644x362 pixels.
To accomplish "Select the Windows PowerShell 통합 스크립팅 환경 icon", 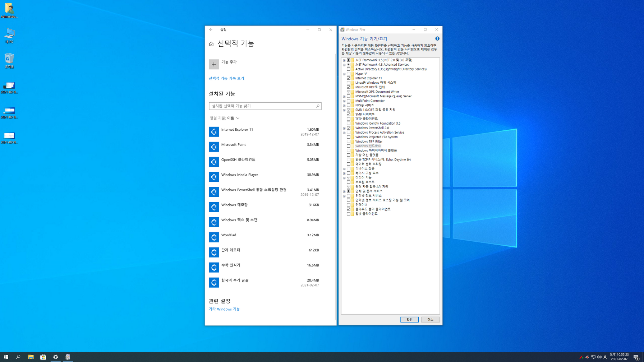I will (x=214, y=192).
